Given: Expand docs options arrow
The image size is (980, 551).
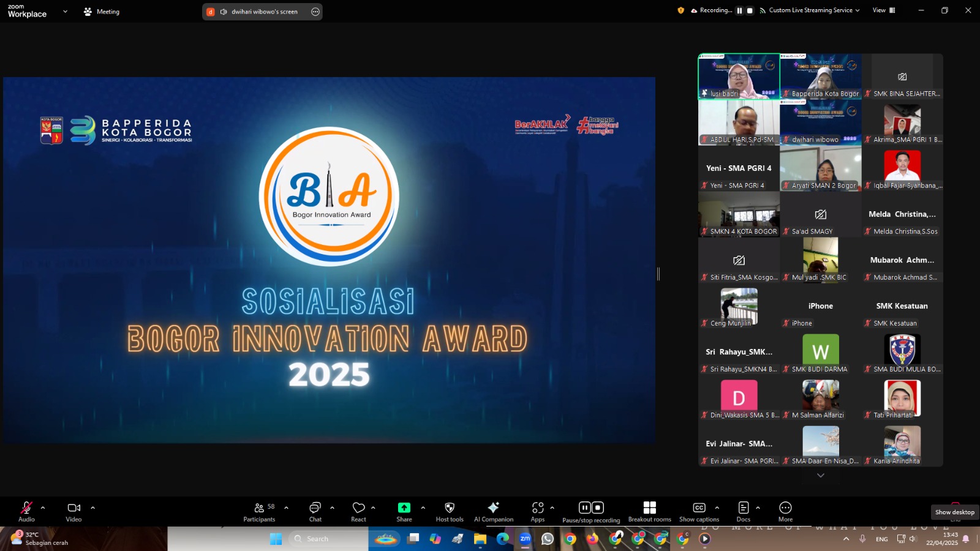Looking at the screenshot, I should pos(758,508).
